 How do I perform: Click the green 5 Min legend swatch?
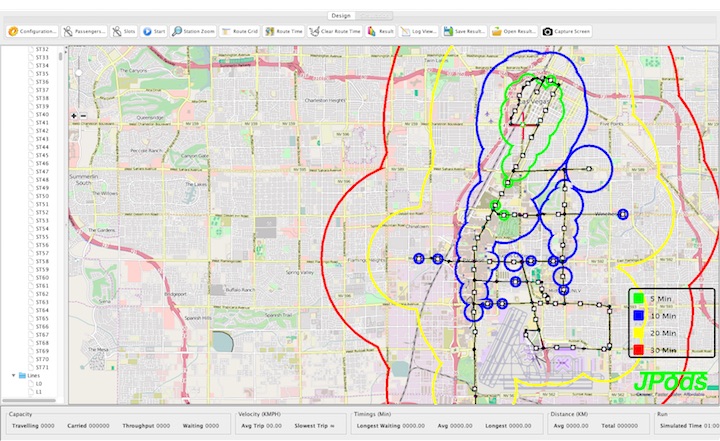click(x=638, y=299)
